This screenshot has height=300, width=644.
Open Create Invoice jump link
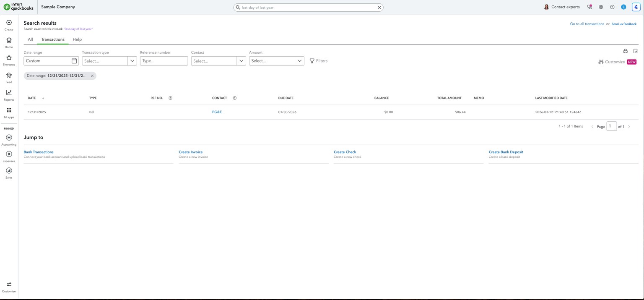pyautogui.click(x=191, y=152)
